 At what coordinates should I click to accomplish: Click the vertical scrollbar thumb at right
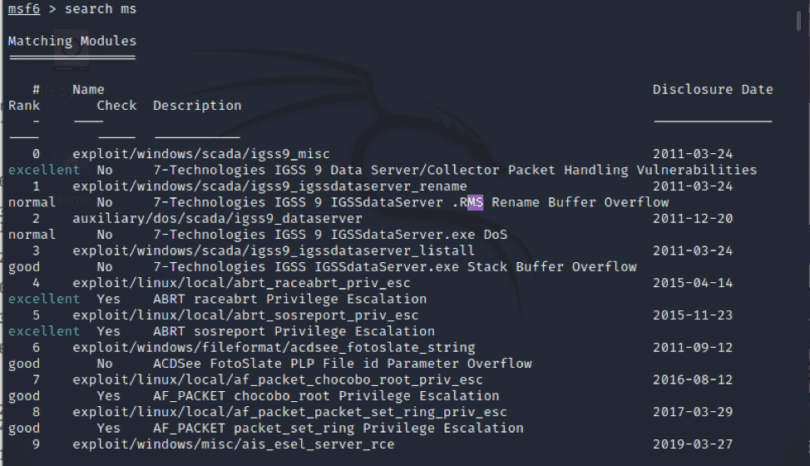point(799,21)
